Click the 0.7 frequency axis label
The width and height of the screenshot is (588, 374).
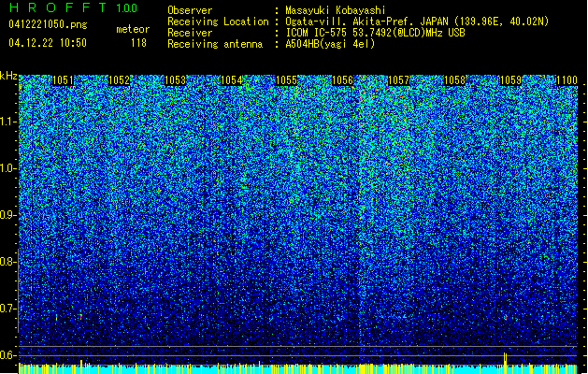(x=8, y=309)
